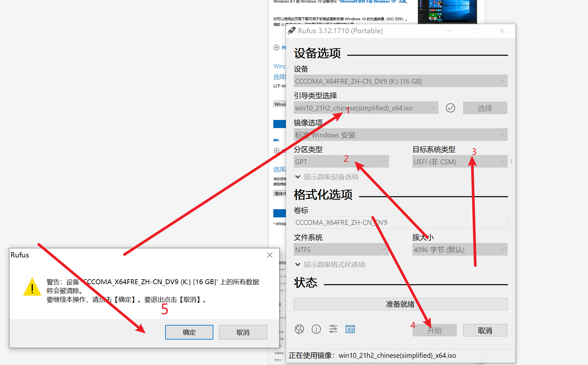This screenshot has width=588, height=365.
Task: Open the Rufus about info icon
Action: (x=316, y=329)
